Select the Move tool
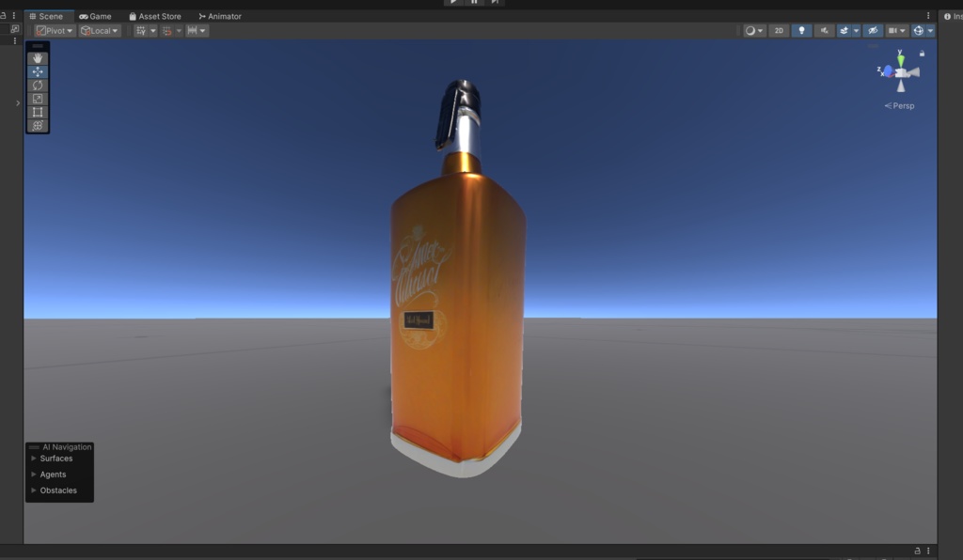 coord(38,70)
